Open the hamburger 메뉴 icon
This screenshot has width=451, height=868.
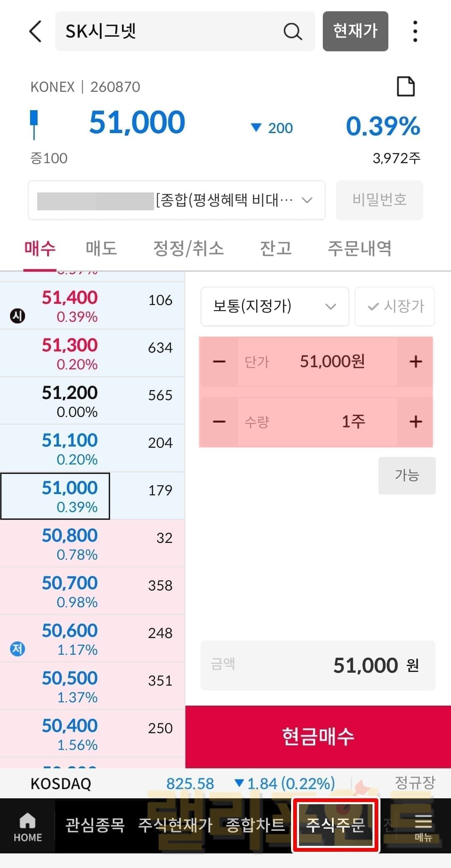(423, 827)
